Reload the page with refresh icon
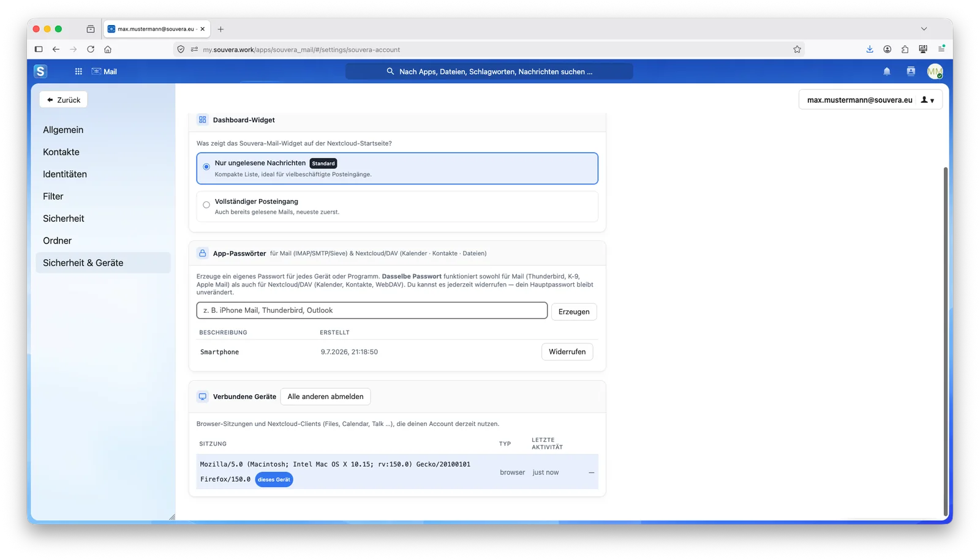Screen dimensions: 980x560 (x=91, y=50)
